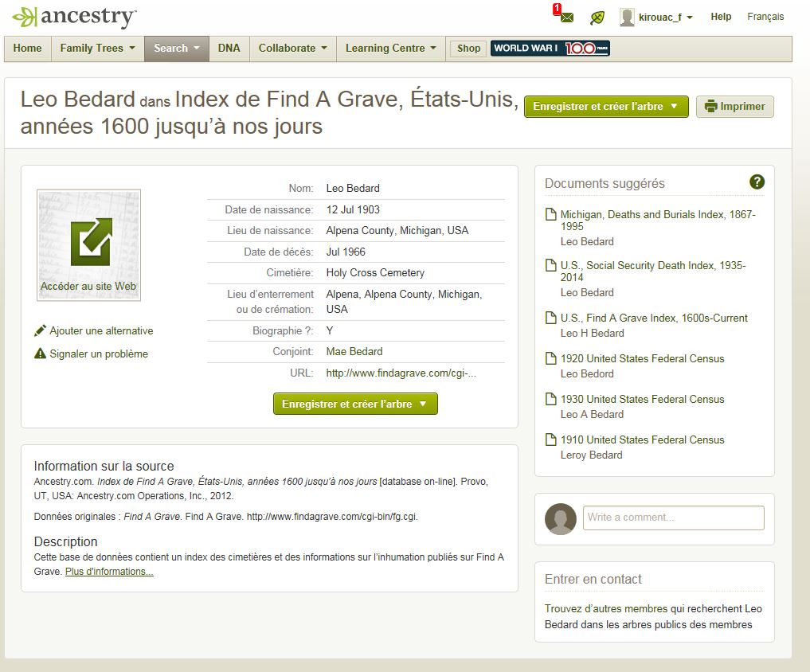
Task: Click the name Leo Bedord
Action: [x=587, y=373]
